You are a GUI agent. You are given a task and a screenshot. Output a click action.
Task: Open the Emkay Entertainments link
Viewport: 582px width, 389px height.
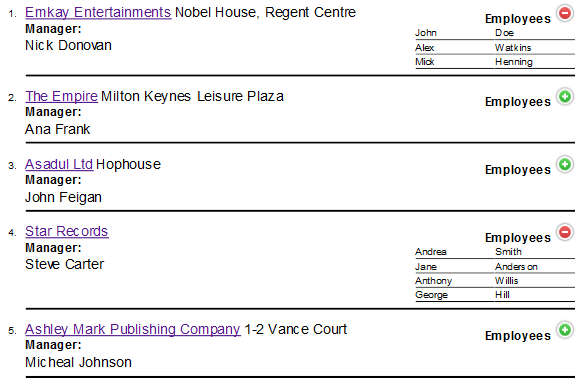click(98, 12)
